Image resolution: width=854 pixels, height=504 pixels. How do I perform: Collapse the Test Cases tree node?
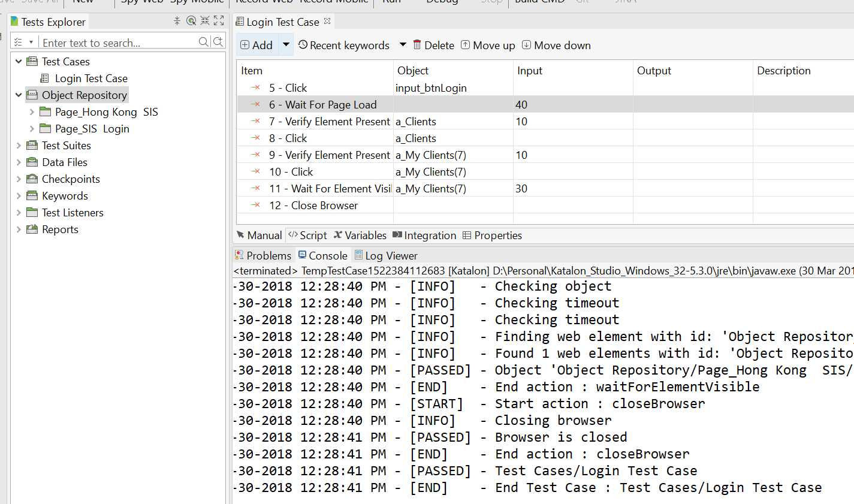tap(19, 61)
